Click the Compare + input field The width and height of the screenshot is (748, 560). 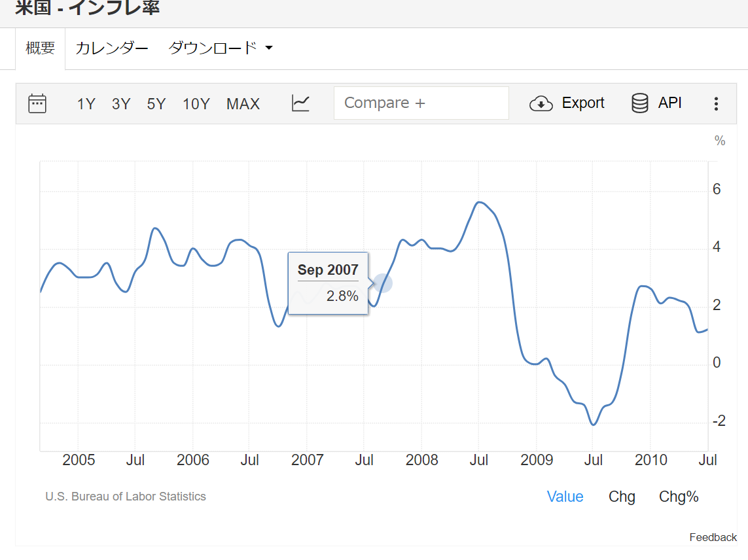(x=421, y=103)
